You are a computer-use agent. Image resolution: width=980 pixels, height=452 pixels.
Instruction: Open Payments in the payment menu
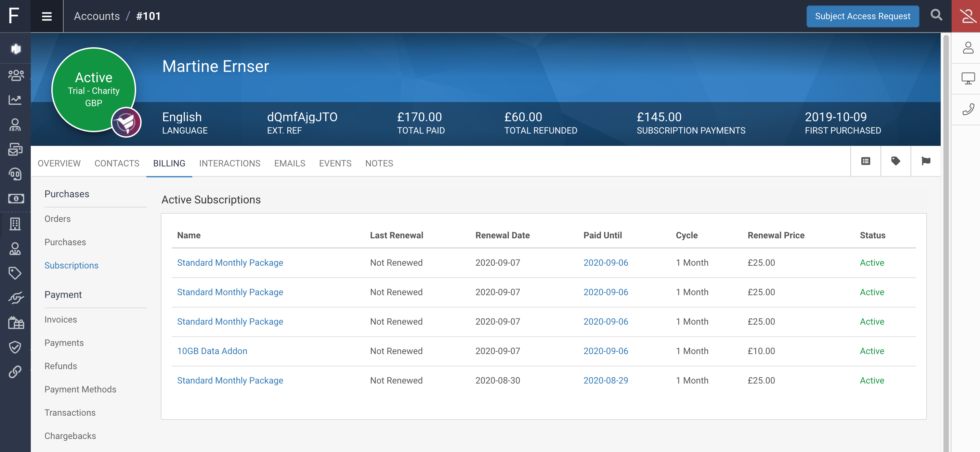pos(64,342)
